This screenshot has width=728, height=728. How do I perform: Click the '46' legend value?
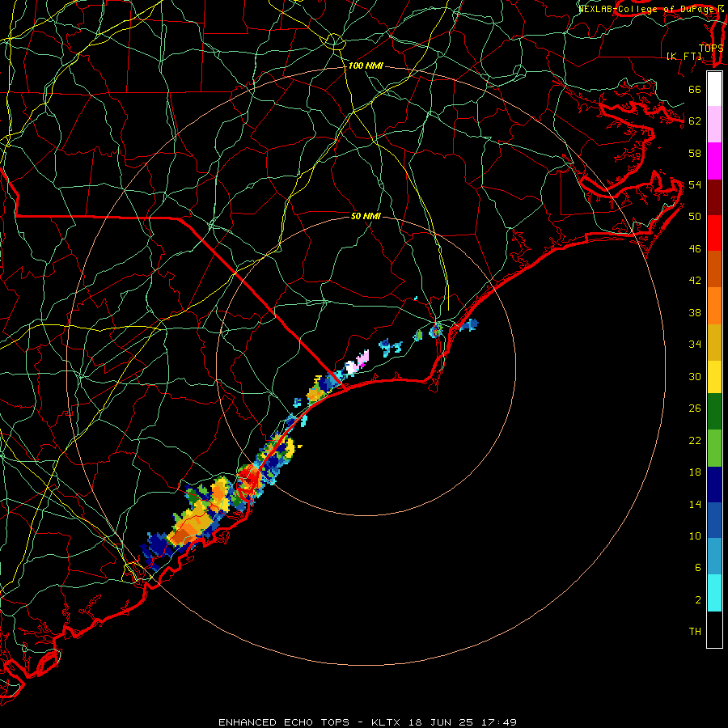coord(695,249)
